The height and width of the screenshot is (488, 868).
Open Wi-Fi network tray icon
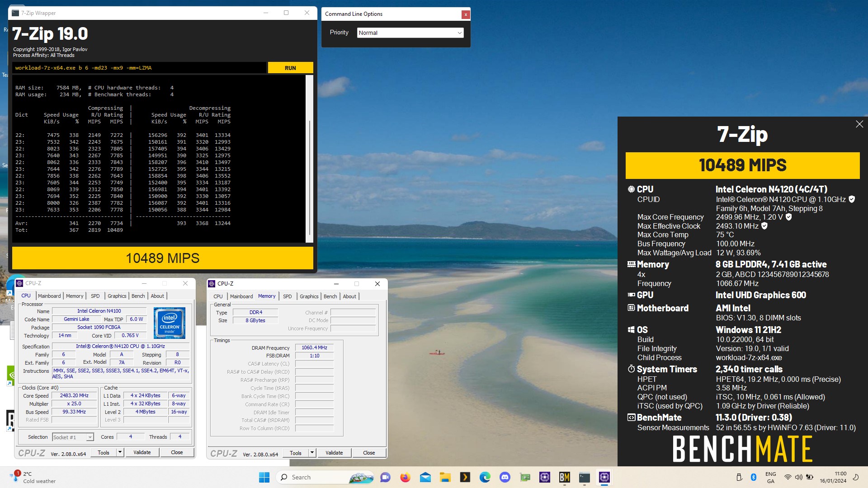click(x=788, y=477)
